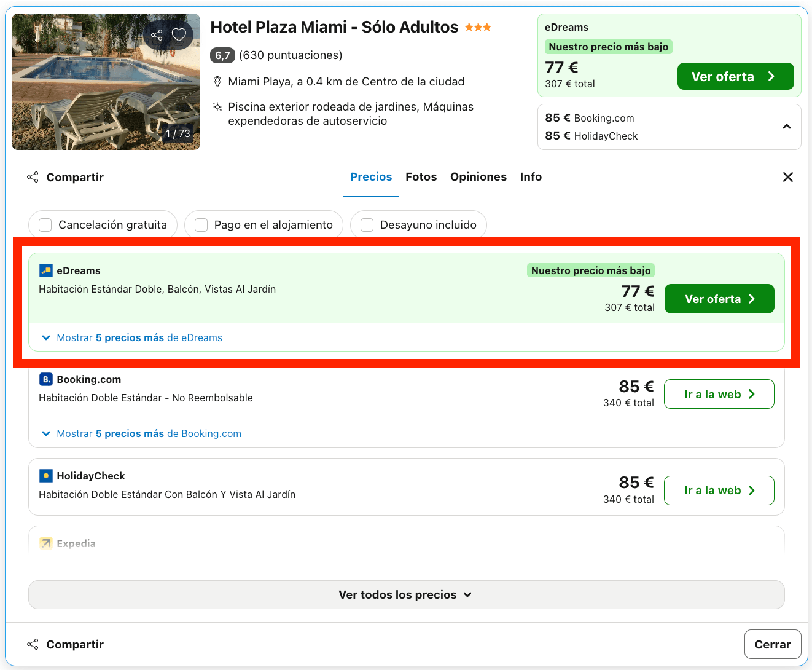The image size is (812, 670).
Task: Click the Expedia logo icon
Action: tap(46, 543)
